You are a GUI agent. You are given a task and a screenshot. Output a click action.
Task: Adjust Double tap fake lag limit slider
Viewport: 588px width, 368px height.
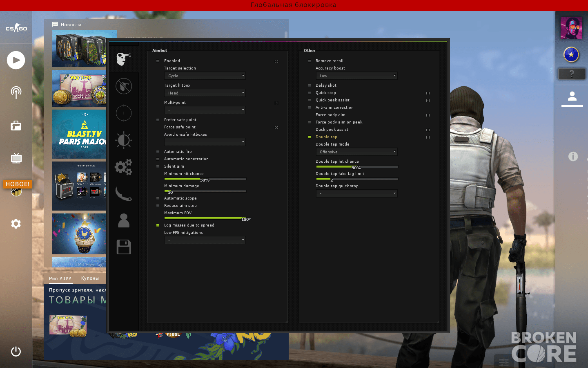[356, 179]
